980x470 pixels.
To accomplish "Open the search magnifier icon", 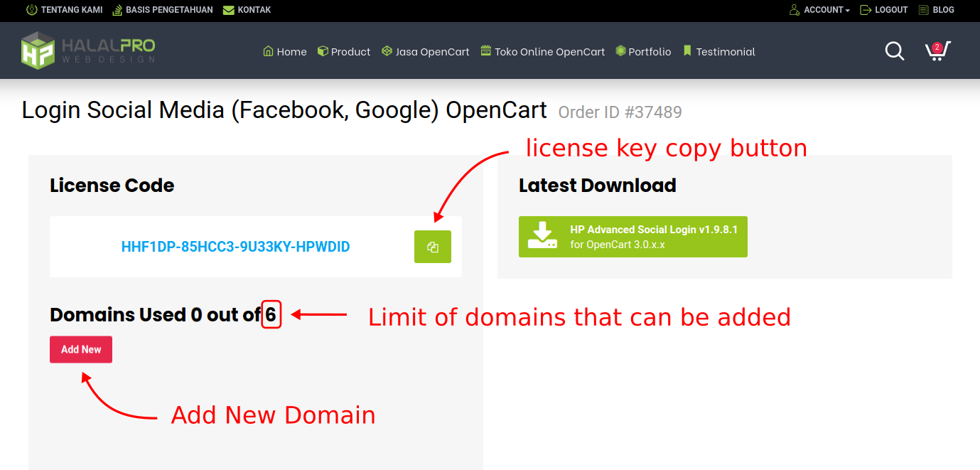I will (894, 51).
